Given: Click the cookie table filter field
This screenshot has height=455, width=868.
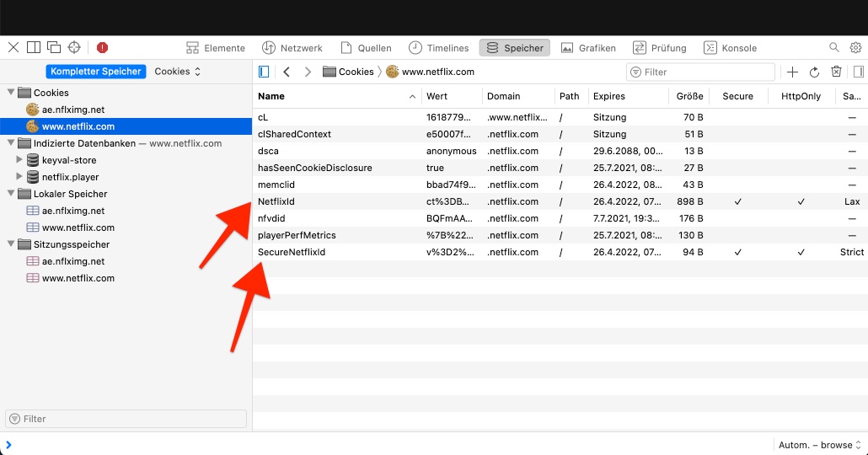Looking at the screenshot, I should (699, 72).
